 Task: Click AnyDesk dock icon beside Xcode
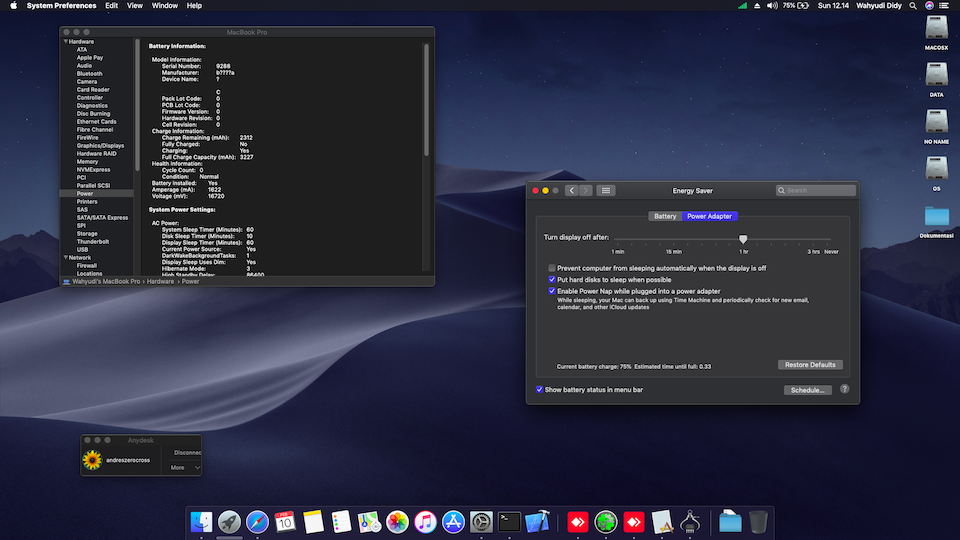point(577,522)
